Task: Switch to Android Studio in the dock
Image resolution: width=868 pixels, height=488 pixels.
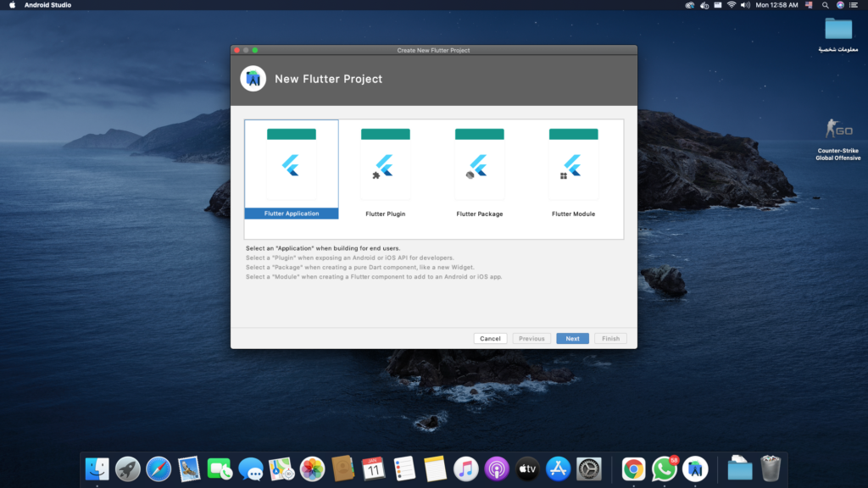Action: [695, 469]
